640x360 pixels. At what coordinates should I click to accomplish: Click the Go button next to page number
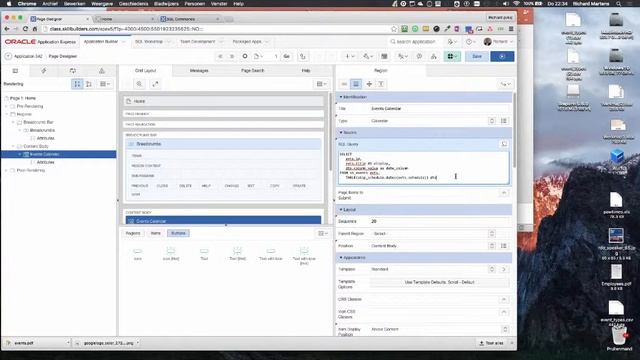tap(287, 56)
